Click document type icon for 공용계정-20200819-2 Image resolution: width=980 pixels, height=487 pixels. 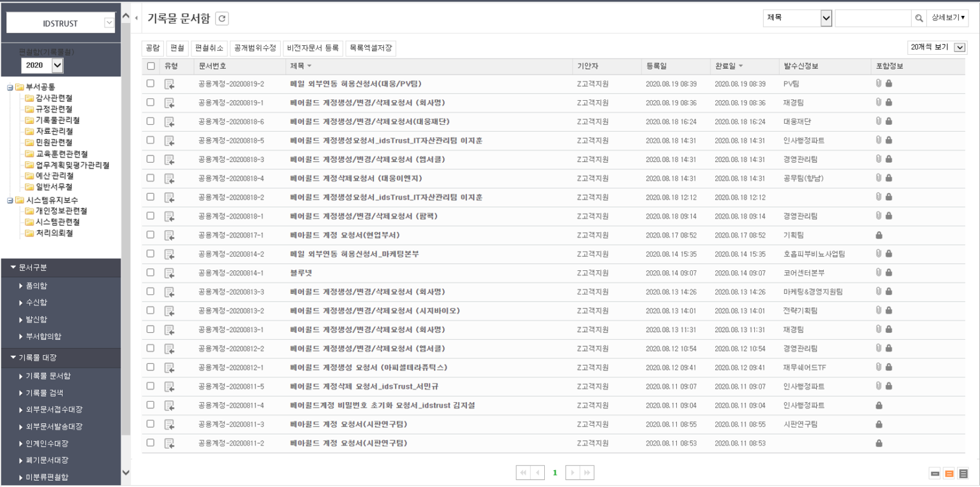coord(169,84)
